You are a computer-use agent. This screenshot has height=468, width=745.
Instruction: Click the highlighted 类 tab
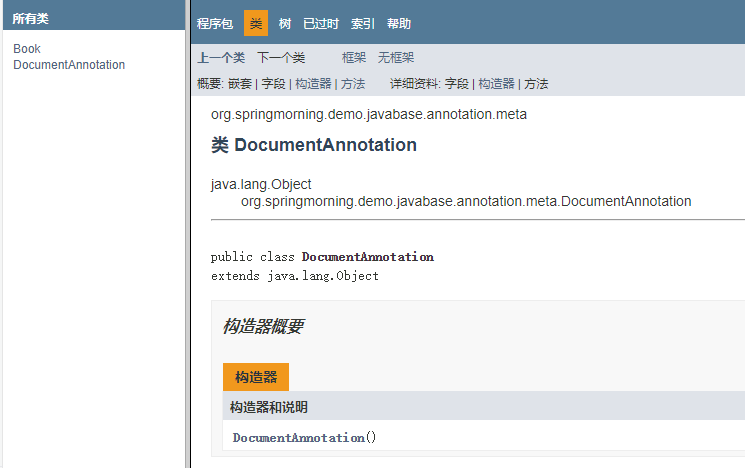pyautogui.click(x=256, y=24)
